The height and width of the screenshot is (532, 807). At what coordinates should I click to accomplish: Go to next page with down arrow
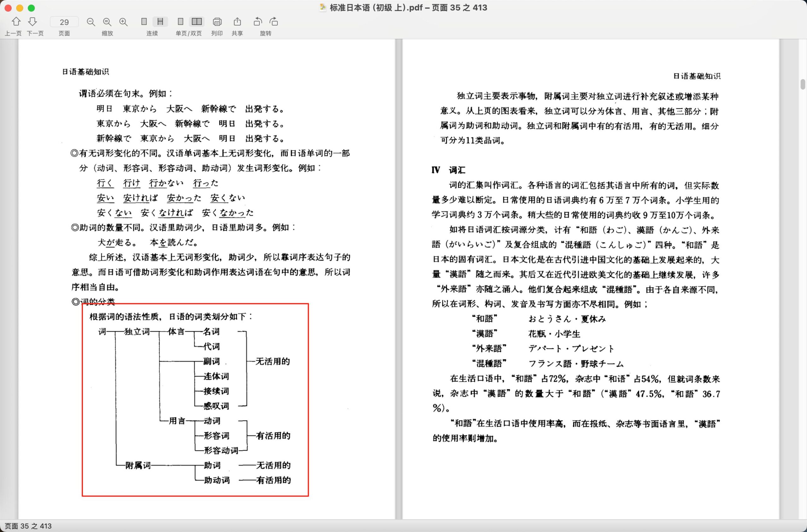tap(32, 22)
